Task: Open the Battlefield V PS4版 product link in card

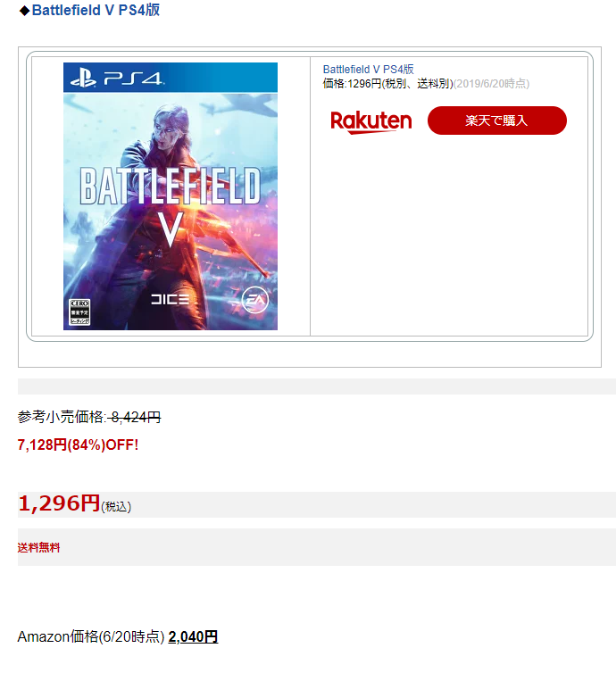Action: click(x=368, y=69)
